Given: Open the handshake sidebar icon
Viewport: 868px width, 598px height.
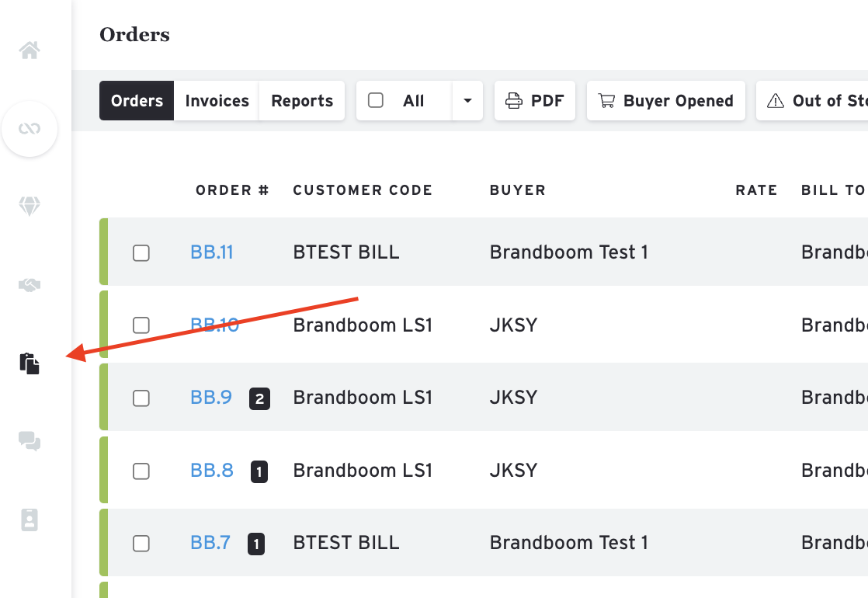Looking at the screenshot, I should point(30,285).
